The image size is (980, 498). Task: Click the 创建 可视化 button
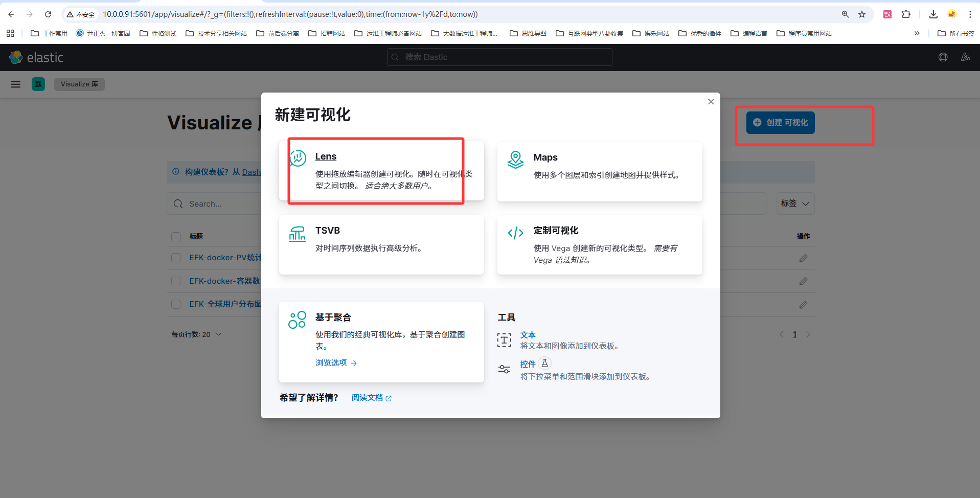click(780, 123)
